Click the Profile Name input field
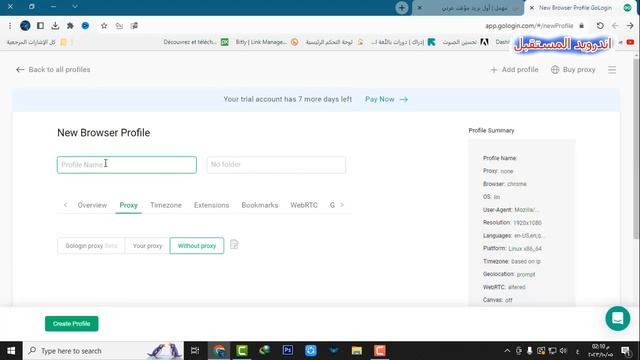Screen dimensions: 640x360 point(127,165)
